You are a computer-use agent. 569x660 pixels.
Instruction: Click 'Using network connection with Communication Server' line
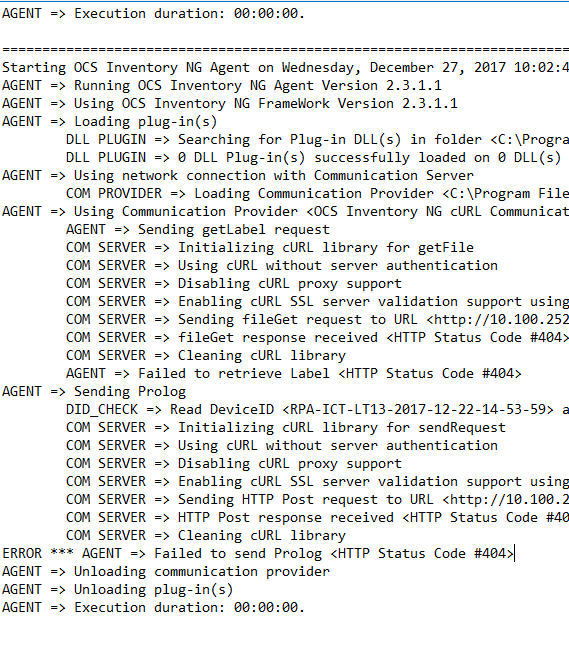pos(238,176)
